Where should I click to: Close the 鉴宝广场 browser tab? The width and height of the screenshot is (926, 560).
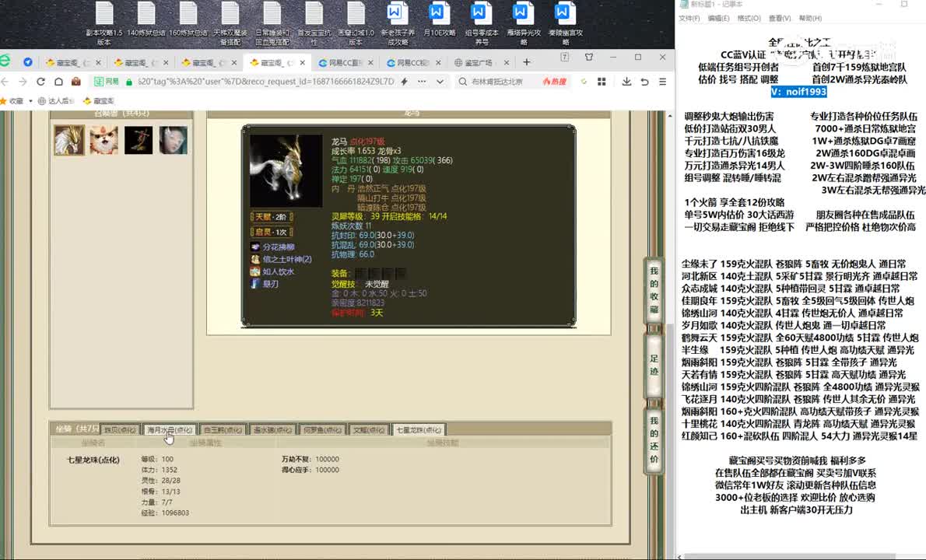(x=506, y=62)
